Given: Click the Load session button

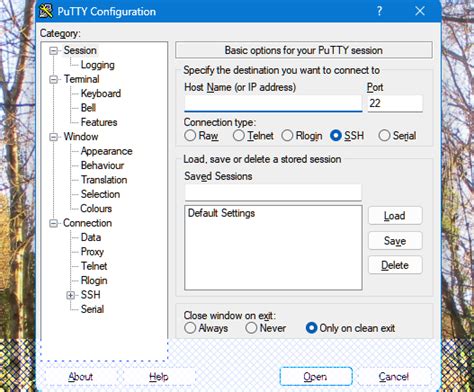Looking at the screenshot, I should (395, 216).
